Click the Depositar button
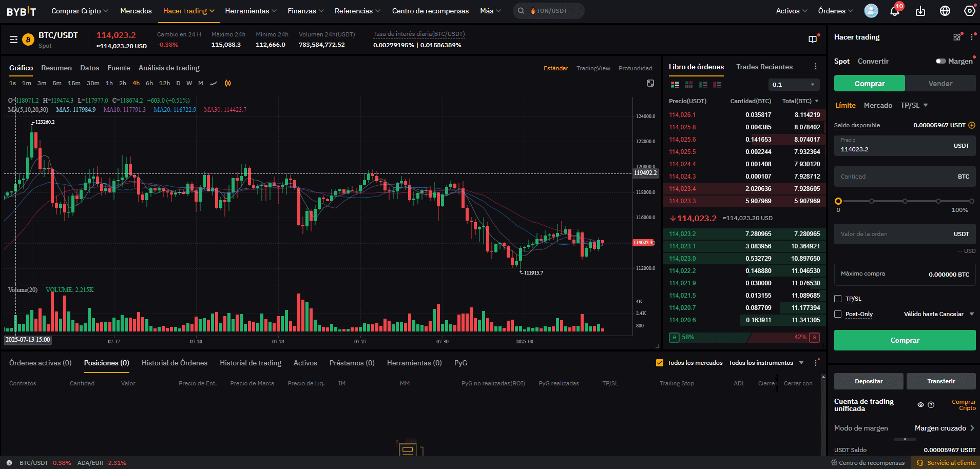The width and height of the screenshot is (980, 469). tap(869, 381)
